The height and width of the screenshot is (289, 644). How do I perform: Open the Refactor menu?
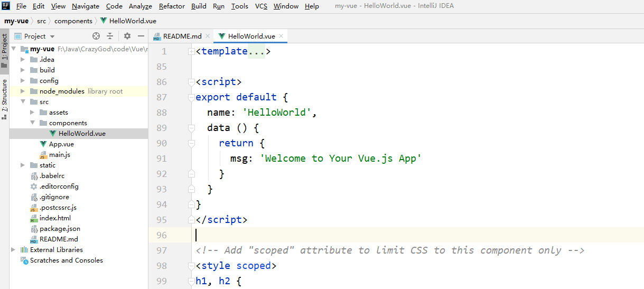[x=172, y=6]
